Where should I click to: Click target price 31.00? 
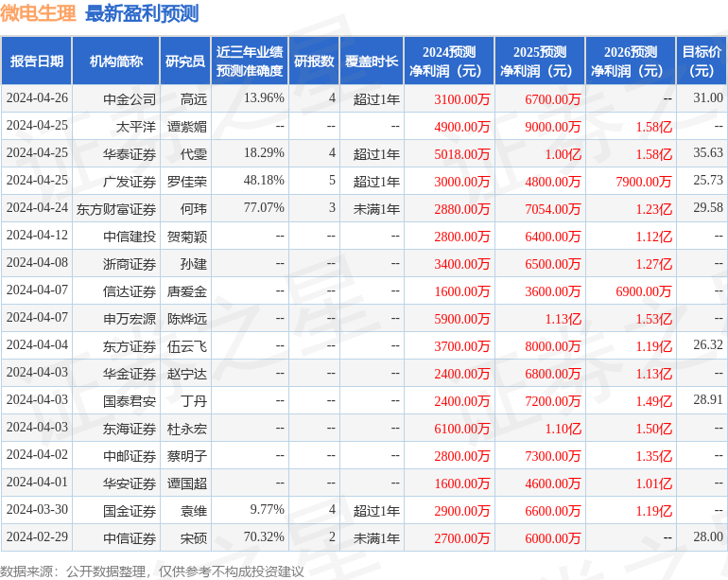[x=708, y=98]
